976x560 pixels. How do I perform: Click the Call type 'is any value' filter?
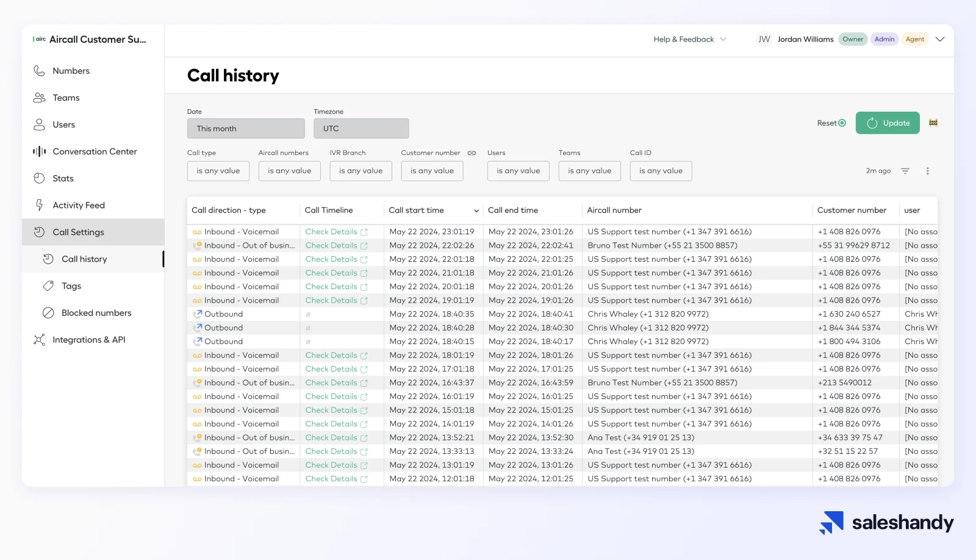tap(218, 171)
